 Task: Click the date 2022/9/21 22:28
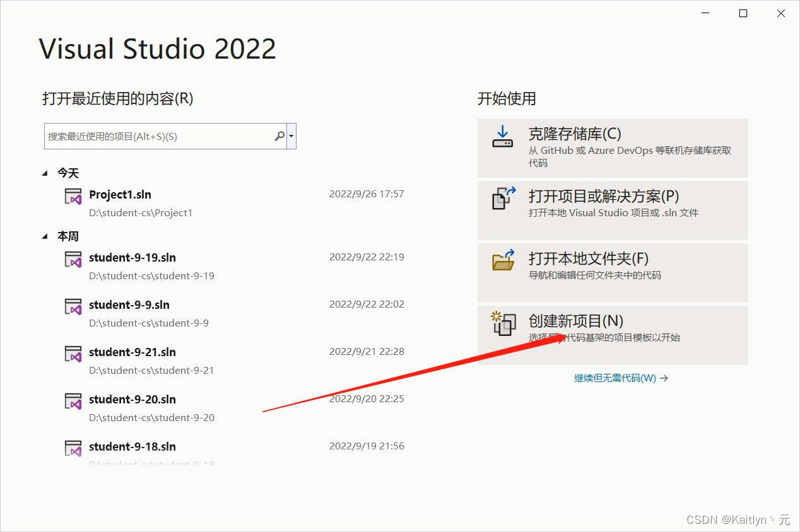point(367,352)
